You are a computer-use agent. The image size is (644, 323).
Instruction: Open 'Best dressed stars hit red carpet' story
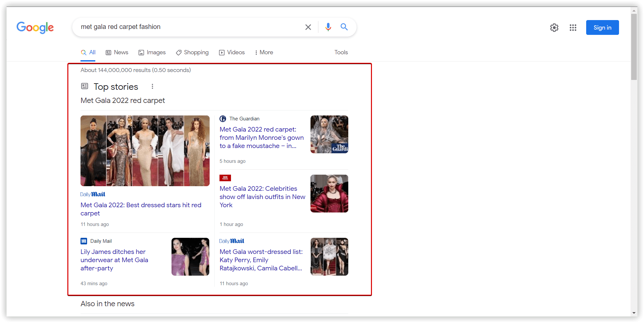[x=141, y=209]
